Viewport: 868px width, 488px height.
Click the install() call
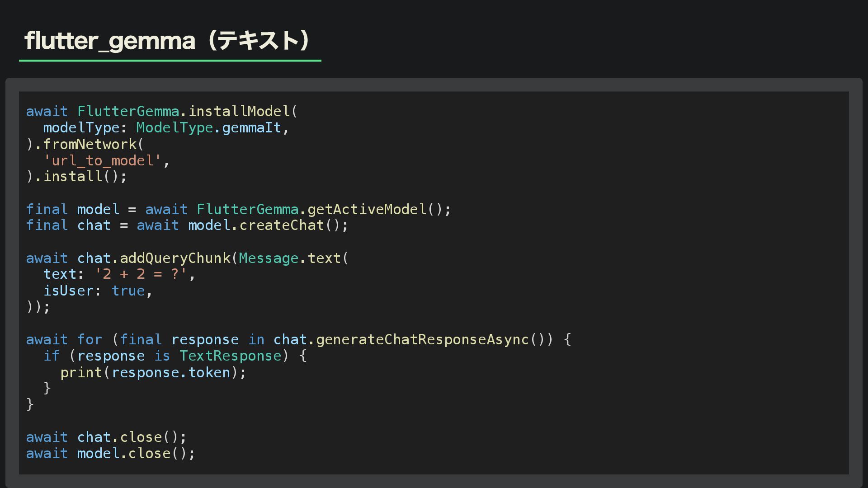80,177
